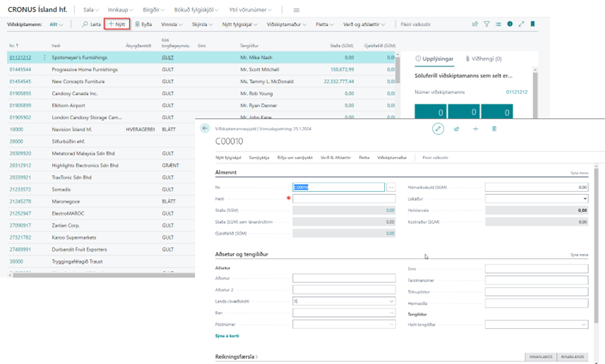Click the ellipsis button beside Nr. field
Image resolution: width=605 pixels, height=364 pixels.
391,188
